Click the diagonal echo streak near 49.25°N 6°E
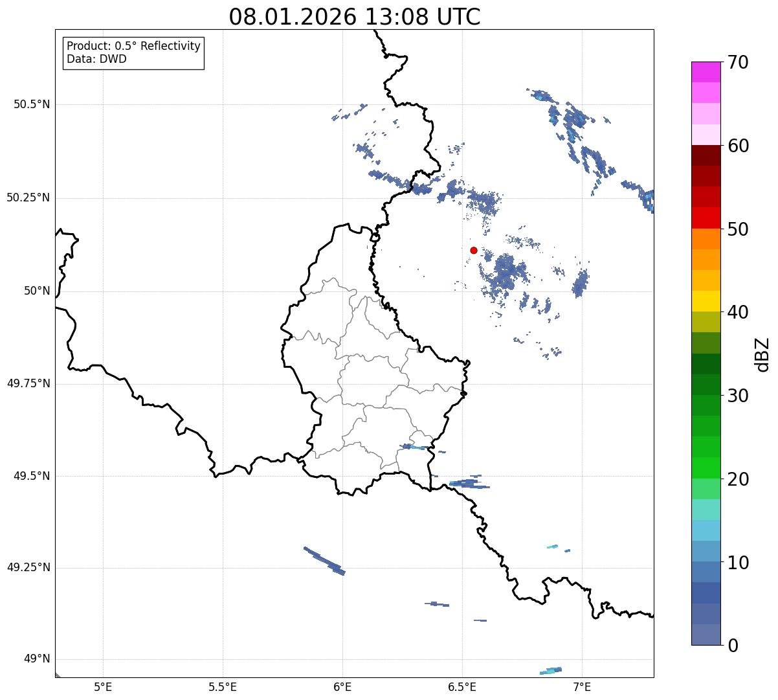The image size is (778, 700). click(x=324, y=561)
